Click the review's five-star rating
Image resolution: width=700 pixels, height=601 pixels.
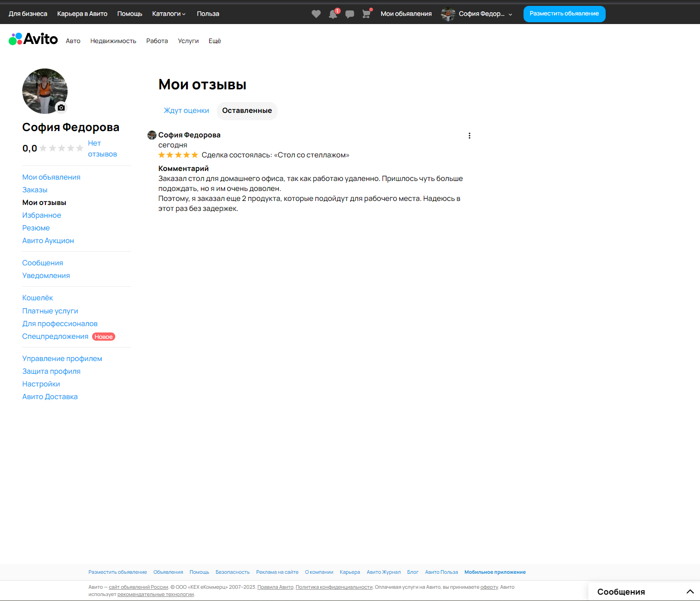click(x=178, y=155)
